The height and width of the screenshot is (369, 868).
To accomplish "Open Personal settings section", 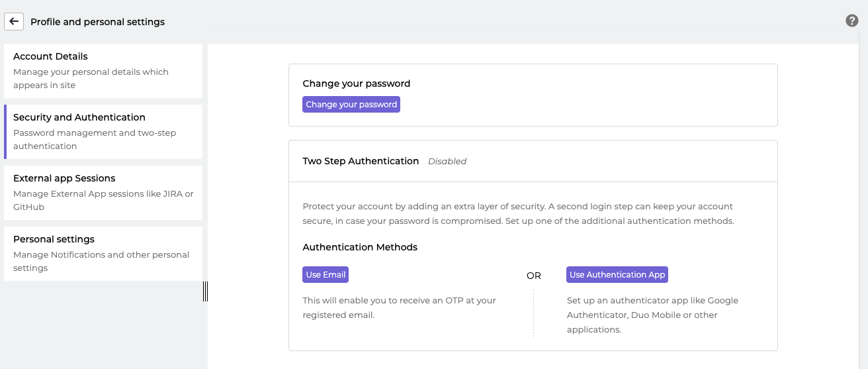I will pyautogui.click(x=103, y=254).
